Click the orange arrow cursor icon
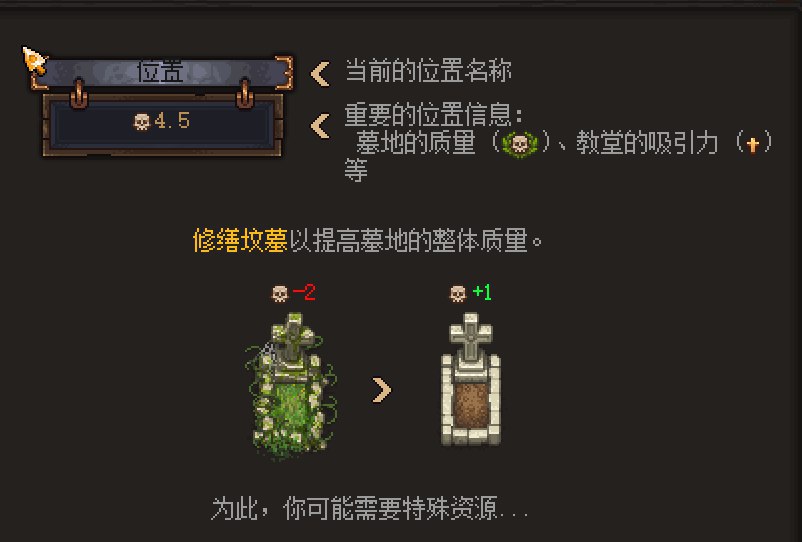 [35, 60]
